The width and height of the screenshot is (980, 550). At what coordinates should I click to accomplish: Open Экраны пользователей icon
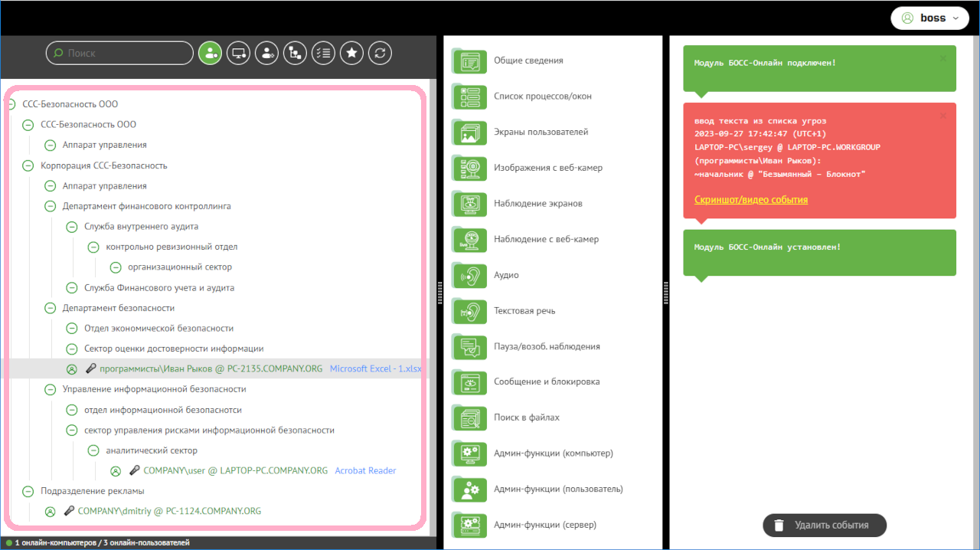469,133
